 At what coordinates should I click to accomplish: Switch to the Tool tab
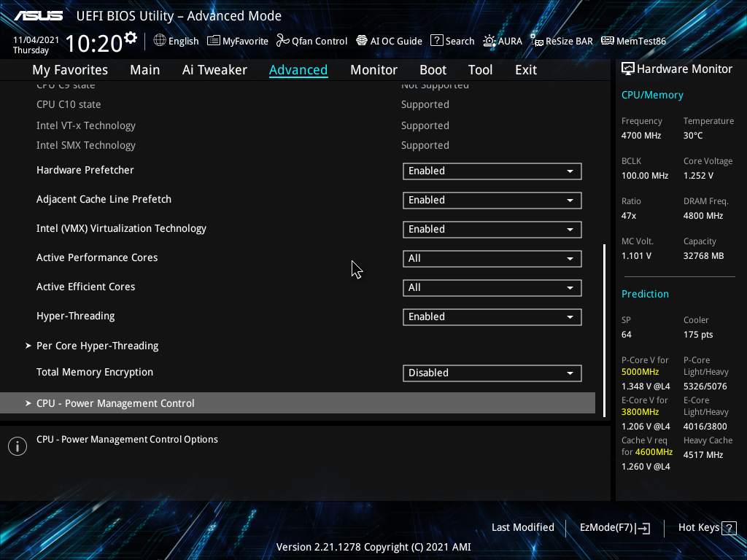pos(480,69)
